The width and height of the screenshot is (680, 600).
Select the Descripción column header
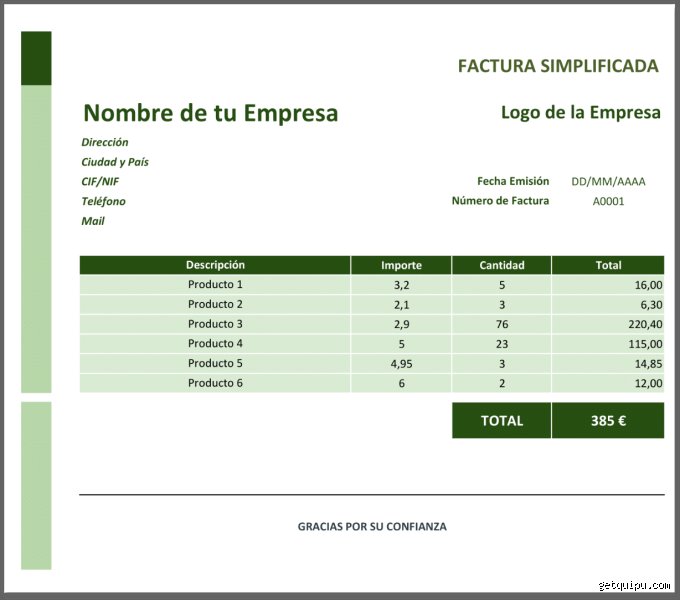pos(215,265)
